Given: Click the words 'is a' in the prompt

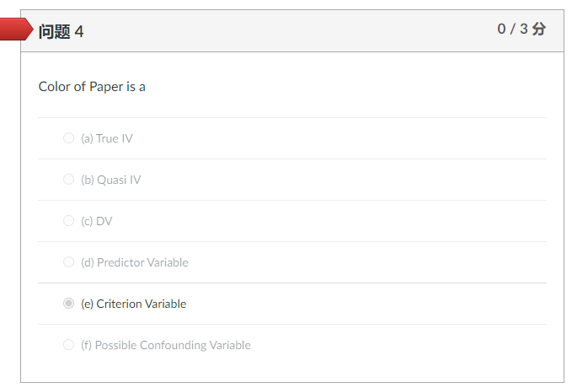Looking at the screenshot, I should pyautogui.click(x=136, y=87).
